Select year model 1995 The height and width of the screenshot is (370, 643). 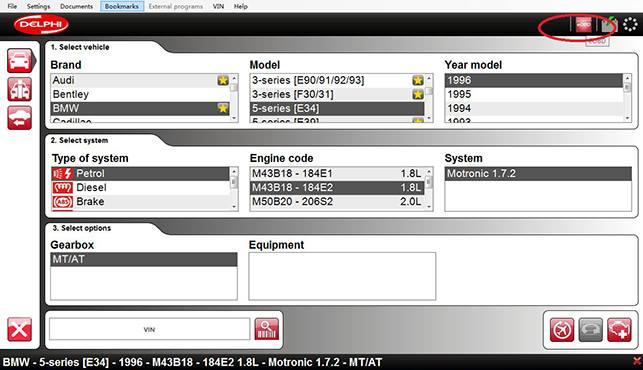coord(534,94)
